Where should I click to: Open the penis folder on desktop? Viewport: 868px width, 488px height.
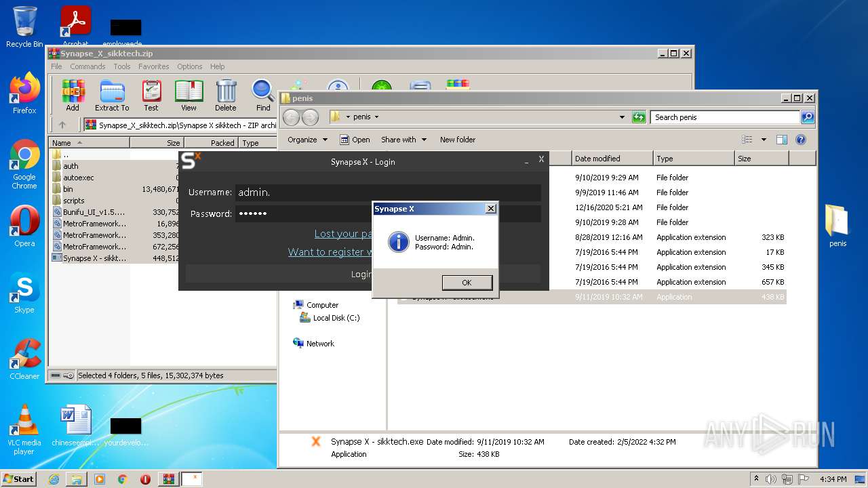pyautogui.click(x=837, y=226)
